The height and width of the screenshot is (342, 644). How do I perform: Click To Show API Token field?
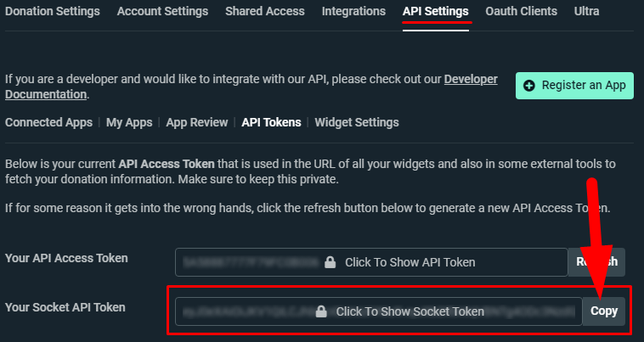pyautogui.click(x=371, y=262)
